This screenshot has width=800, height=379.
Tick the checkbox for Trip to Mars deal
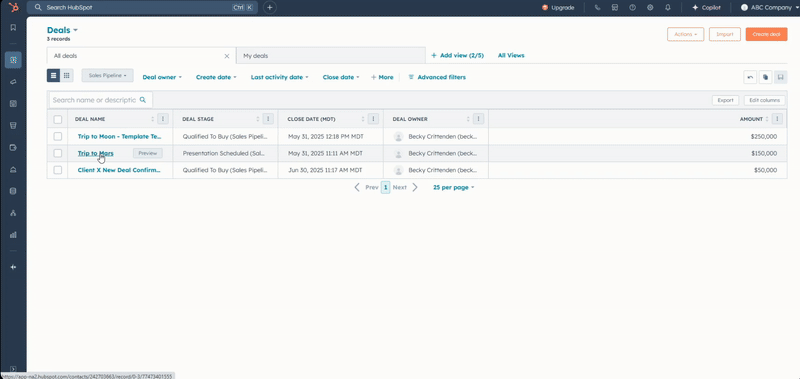(58, 153)
